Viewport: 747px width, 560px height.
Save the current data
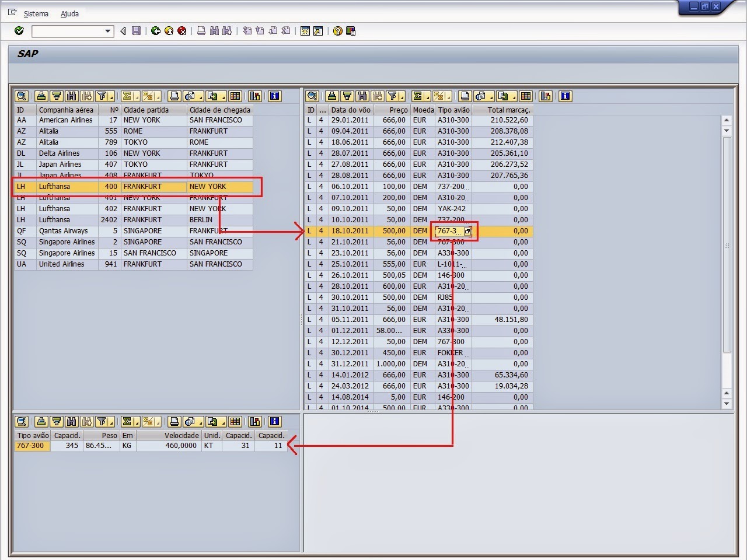coord(136,31)
